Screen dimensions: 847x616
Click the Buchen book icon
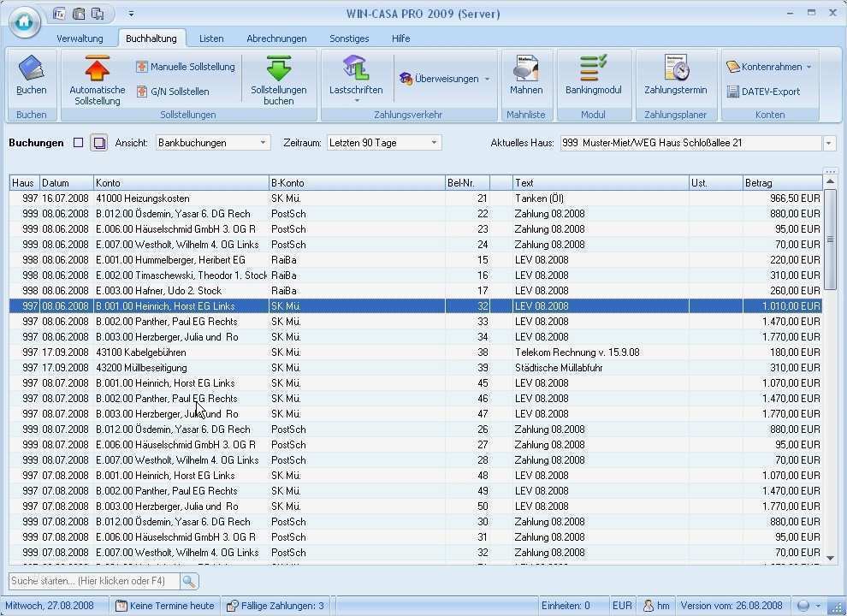pos(32,69)
